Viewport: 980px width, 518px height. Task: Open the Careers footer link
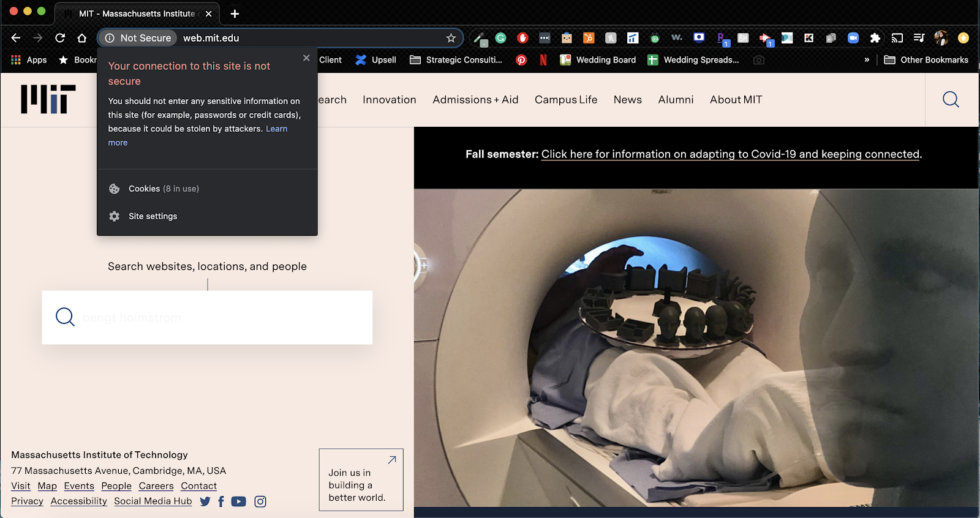point(156,486)
